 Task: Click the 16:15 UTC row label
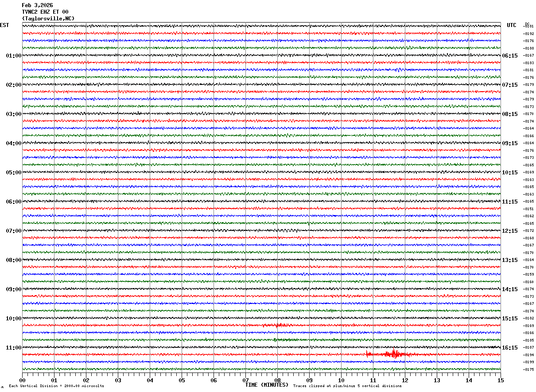pos(510,348)
